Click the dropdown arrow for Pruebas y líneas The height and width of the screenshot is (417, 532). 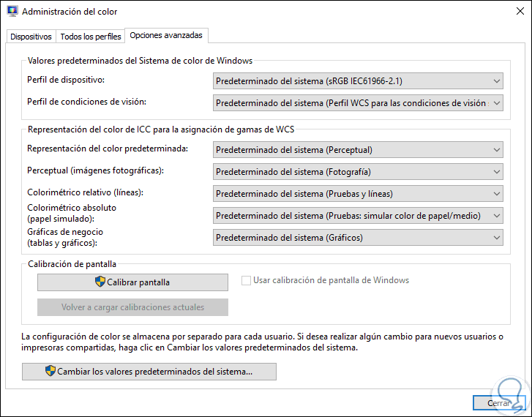(497, 194)
